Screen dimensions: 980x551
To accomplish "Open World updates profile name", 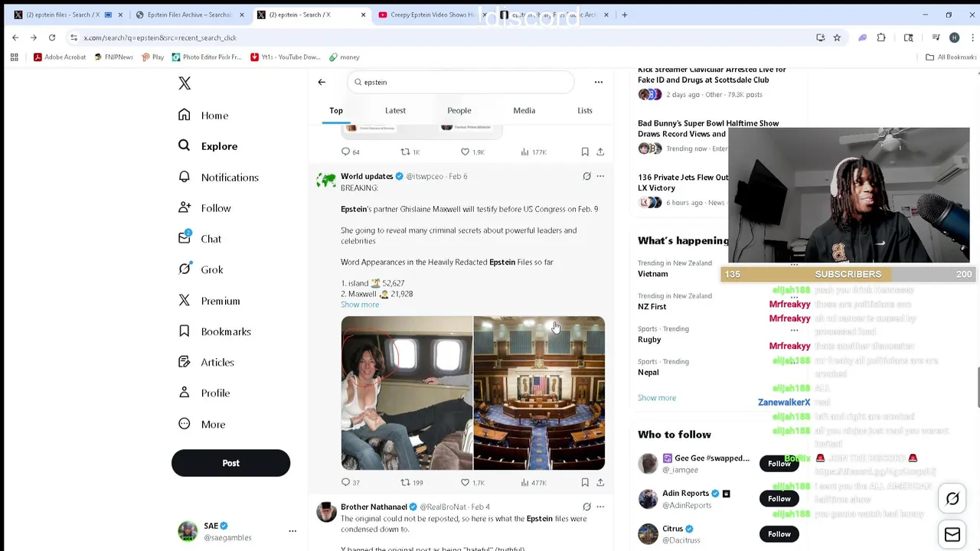I will (x=367, y=176).
